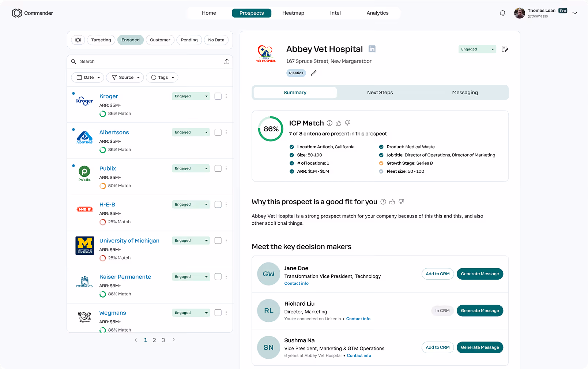
Task: Check the Wegmans checkbox
Action: pos(218,313)
